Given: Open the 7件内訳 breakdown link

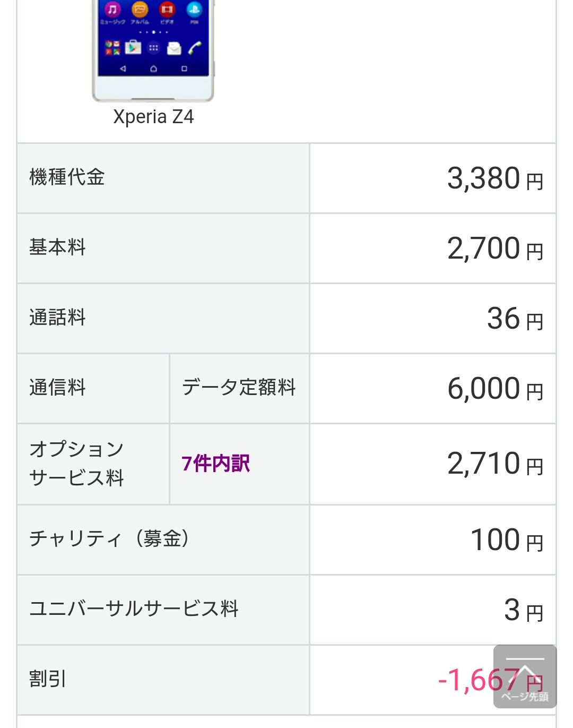Looking at the screenshot, I should [215, 464].
